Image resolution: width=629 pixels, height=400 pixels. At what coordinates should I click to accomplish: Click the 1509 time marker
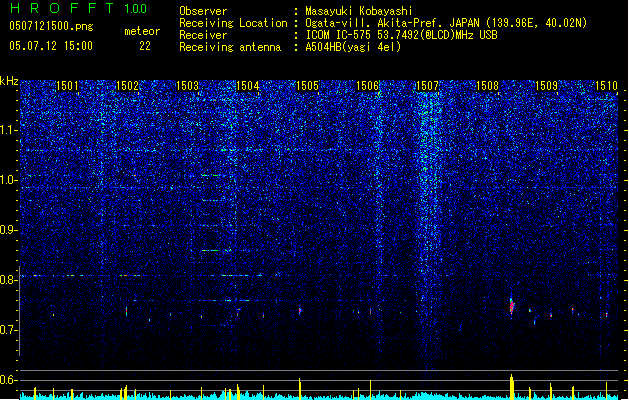[x=547, y=86]
